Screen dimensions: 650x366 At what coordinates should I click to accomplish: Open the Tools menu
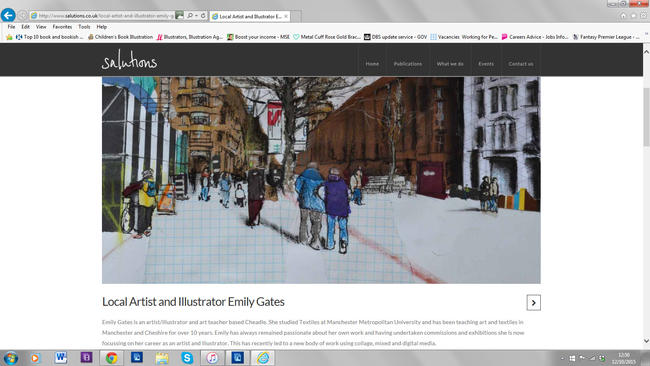[x=84, y=27]
